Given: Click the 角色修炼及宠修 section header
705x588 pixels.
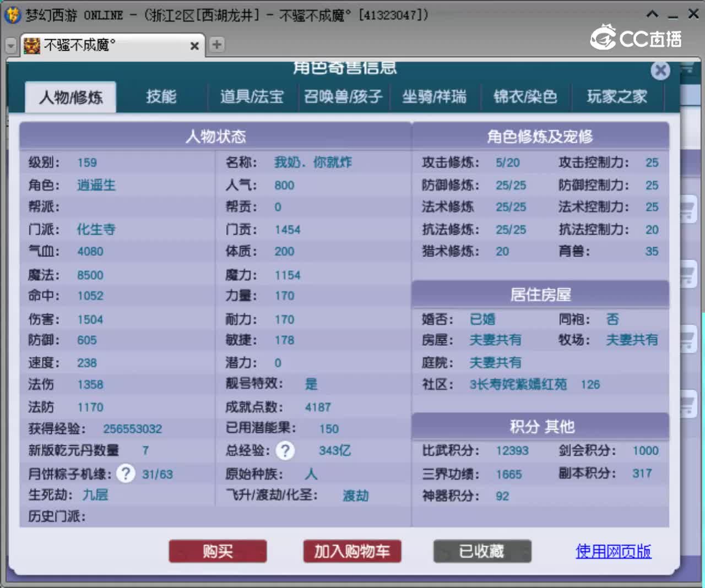Looking at the screenshot, I should (540, 136).
